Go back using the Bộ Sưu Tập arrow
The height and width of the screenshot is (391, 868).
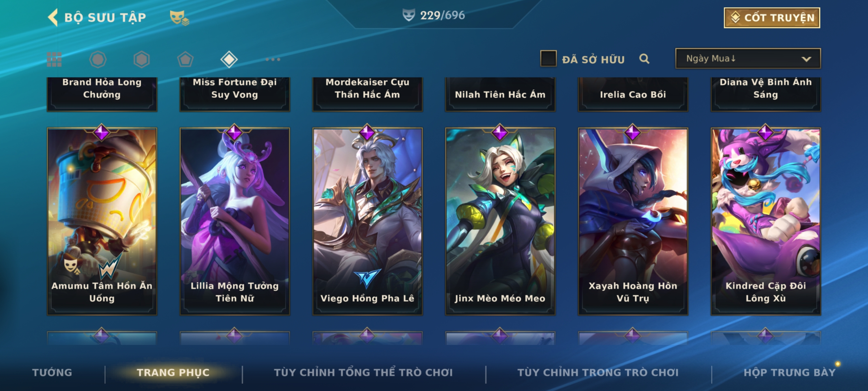[53, 17]
